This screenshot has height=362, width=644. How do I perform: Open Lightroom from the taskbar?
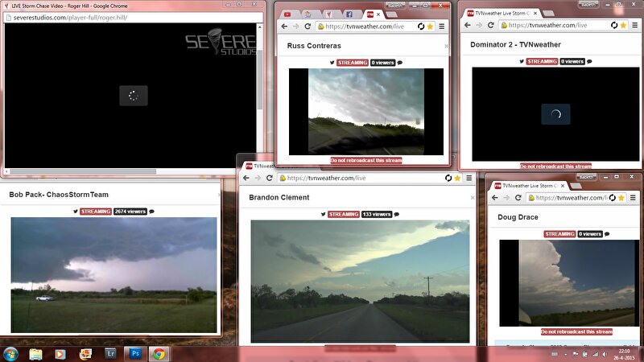(x=110, y=354)
